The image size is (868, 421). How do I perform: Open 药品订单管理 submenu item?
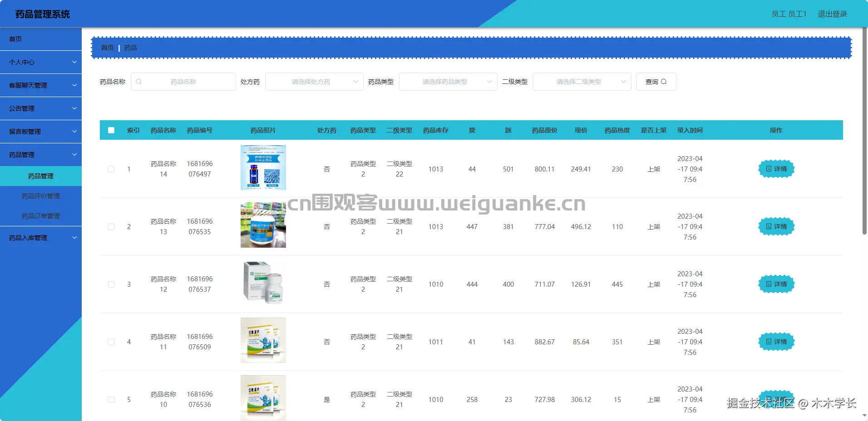point(41,216)
